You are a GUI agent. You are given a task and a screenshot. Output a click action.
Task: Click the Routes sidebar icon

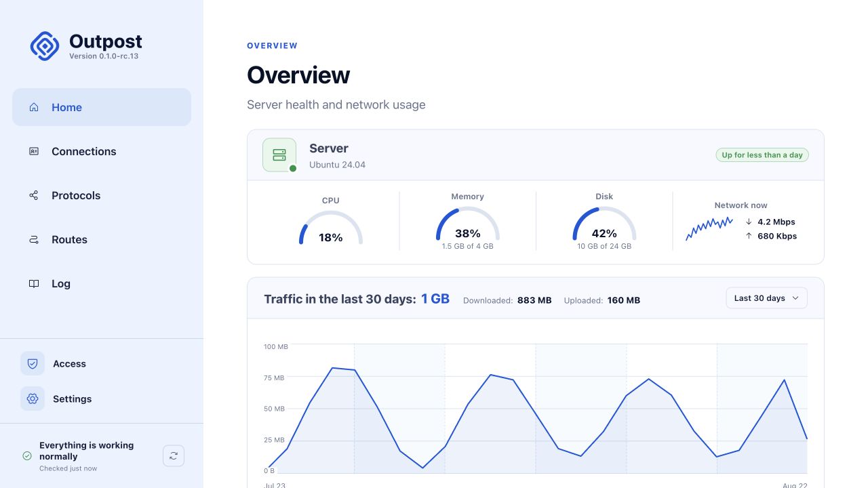click(x=34, y=239)
